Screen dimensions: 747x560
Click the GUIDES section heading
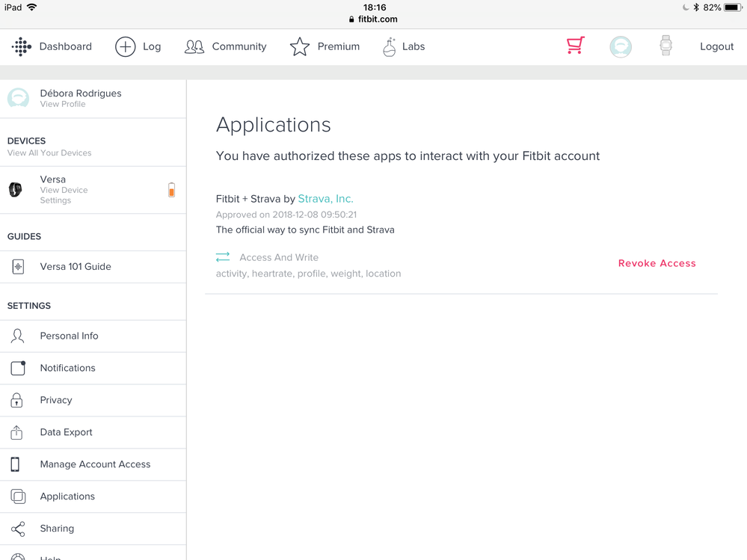24,237
